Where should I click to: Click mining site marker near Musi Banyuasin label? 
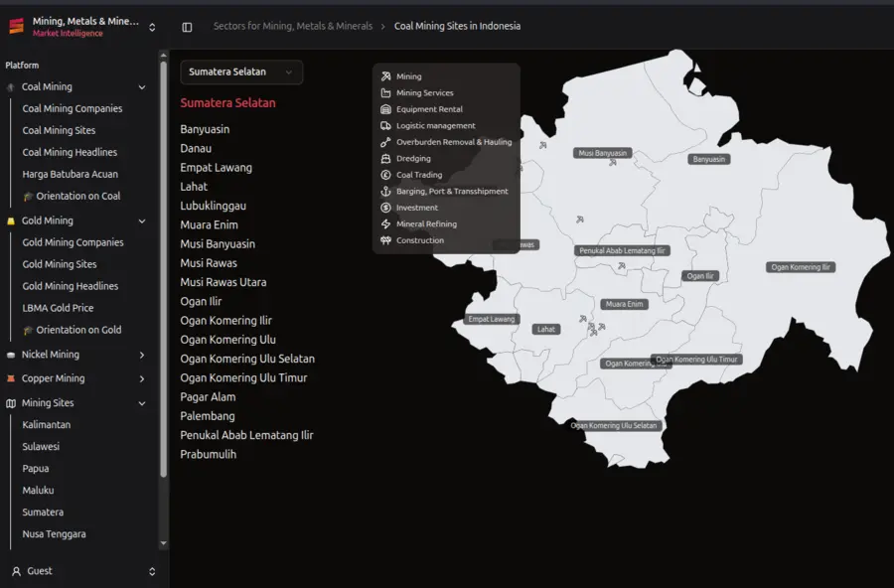point(612,163)
